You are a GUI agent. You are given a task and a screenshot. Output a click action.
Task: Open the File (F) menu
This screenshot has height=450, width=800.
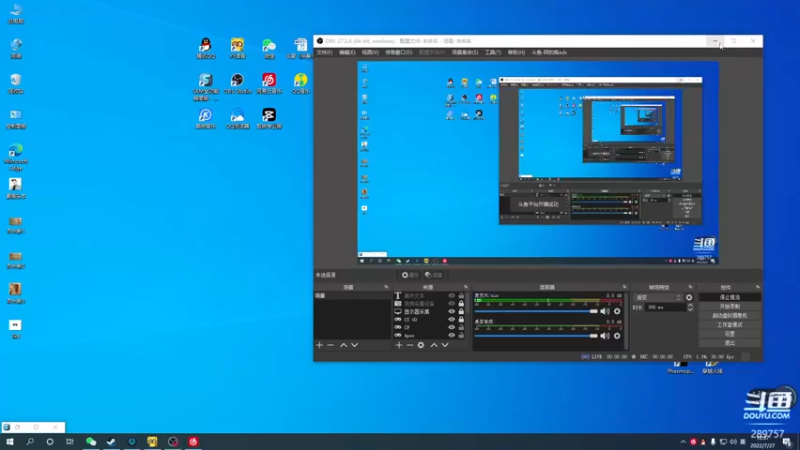pos(324,53)
